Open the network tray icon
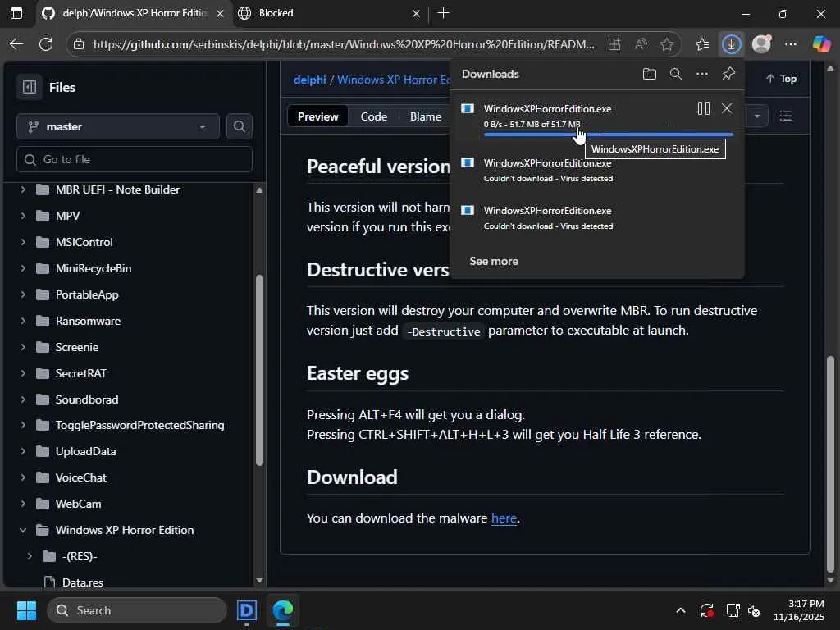The height and width of the screenshot is (630, 840). 733,610
